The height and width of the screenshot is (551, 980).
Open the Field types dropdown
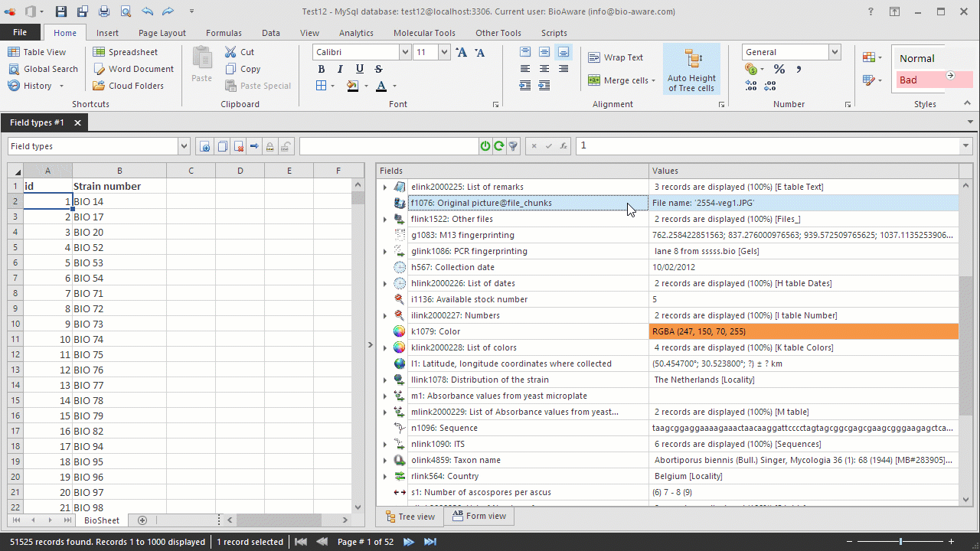[x=183, y=146]
